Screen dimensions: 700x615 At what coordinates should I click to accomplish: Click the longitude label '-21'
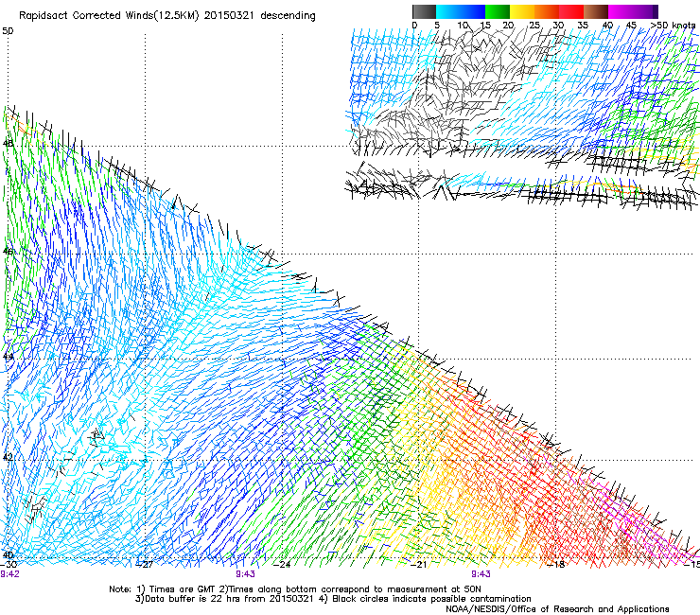[x=418, y=565]
